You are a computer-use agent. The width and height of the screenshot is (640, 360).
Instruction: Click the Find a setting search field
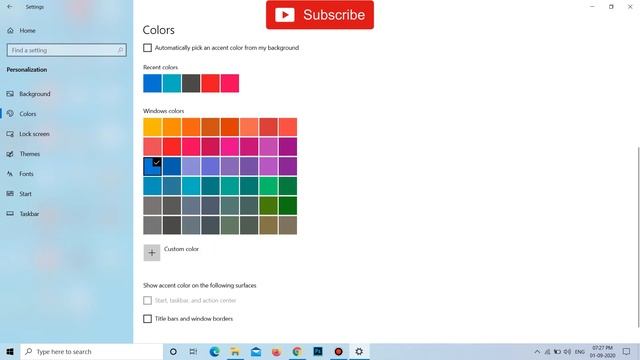pyautogui.click(x=67, y=50)
